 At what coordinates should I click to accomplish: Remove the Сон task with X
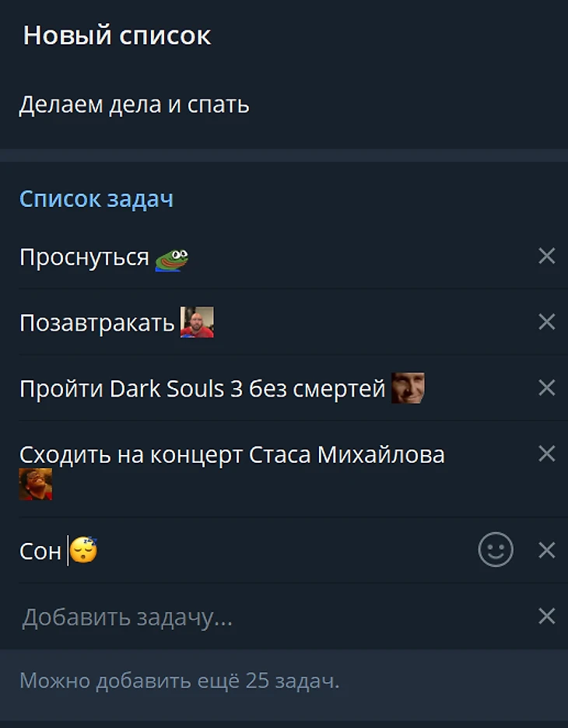(547, 550)
